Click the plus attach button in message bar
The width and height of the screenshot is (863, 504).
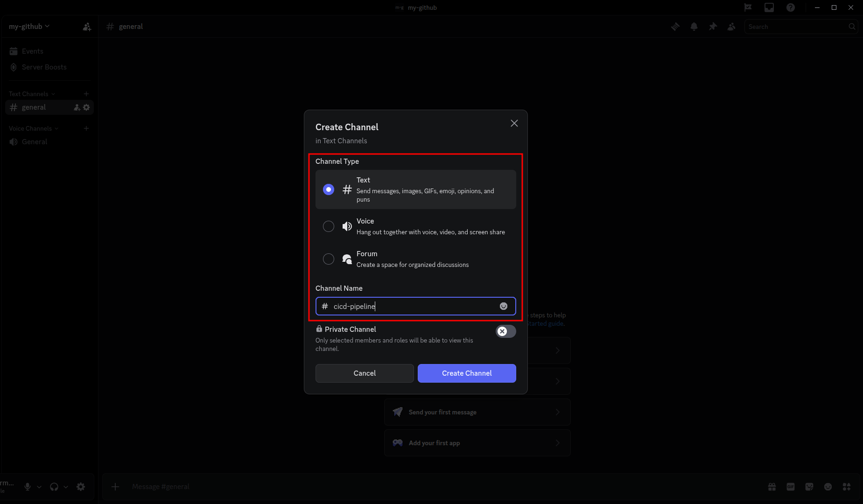point(115,487)
